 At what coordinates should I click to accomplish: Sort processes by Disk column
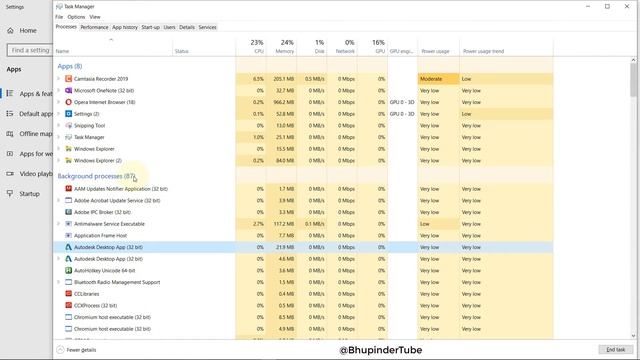coord(311,46)
